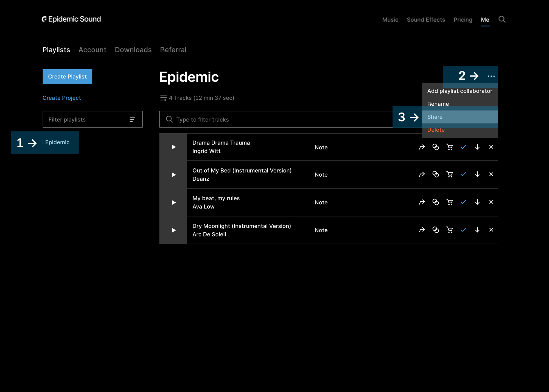Choose Rename in playlist menu
549x392 pixels.
(438, 104)
